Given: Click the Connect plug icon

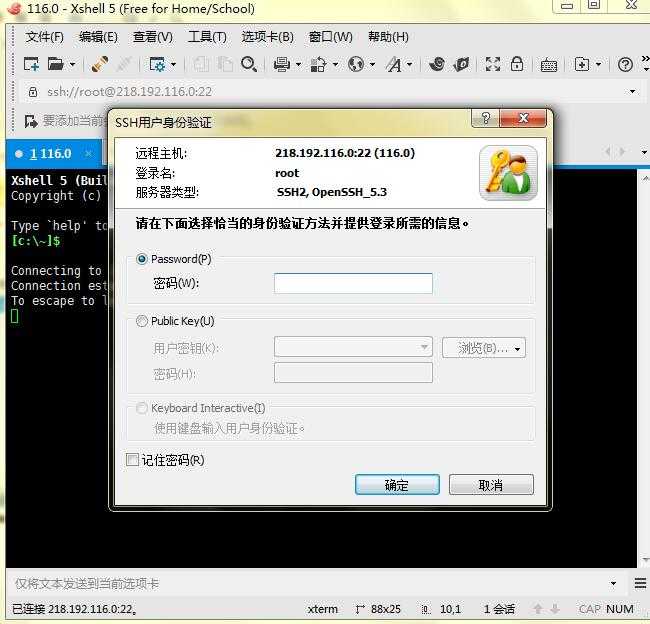Looking at the screenshot, I should (99, 64).
